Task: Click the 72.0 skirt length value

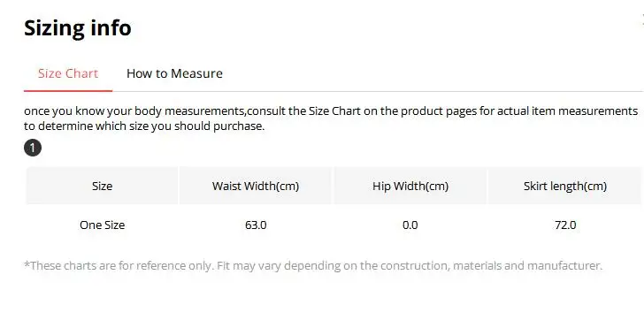Action: coord(565,225)
